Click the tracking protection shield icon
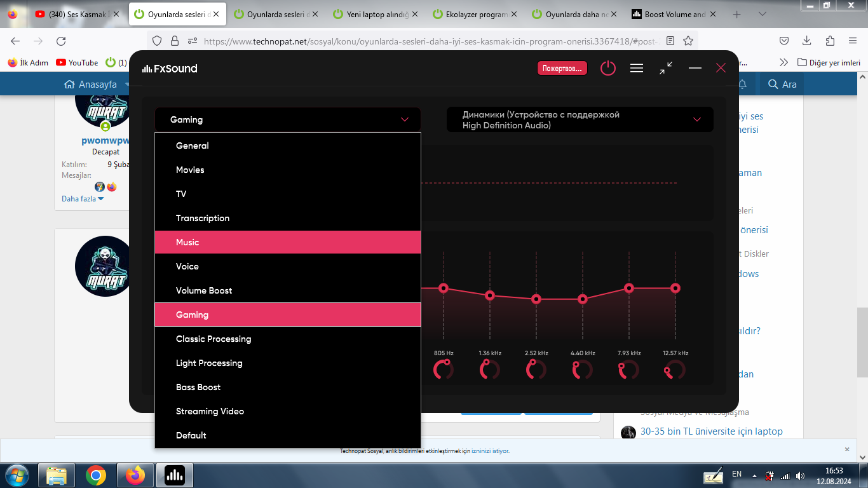Viewport: 868px width, 488px height. 158,41
